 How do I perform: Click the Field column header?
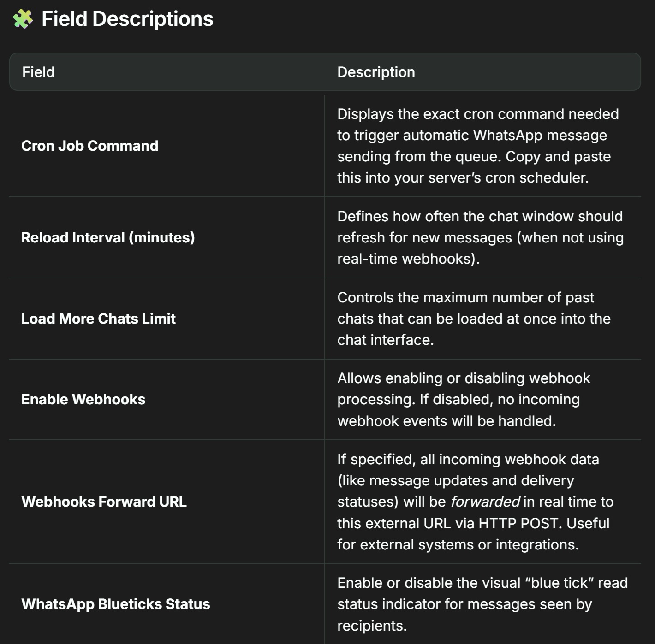click(38, 72)
